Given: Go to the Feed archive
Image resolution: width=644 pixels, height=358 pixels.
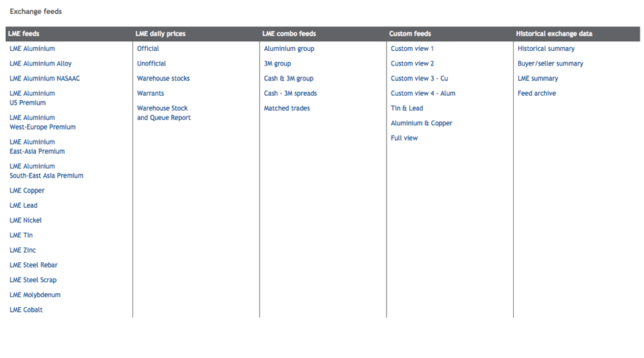Looking at the screenshot, I should pyautogui.click(x=537, y=94).
